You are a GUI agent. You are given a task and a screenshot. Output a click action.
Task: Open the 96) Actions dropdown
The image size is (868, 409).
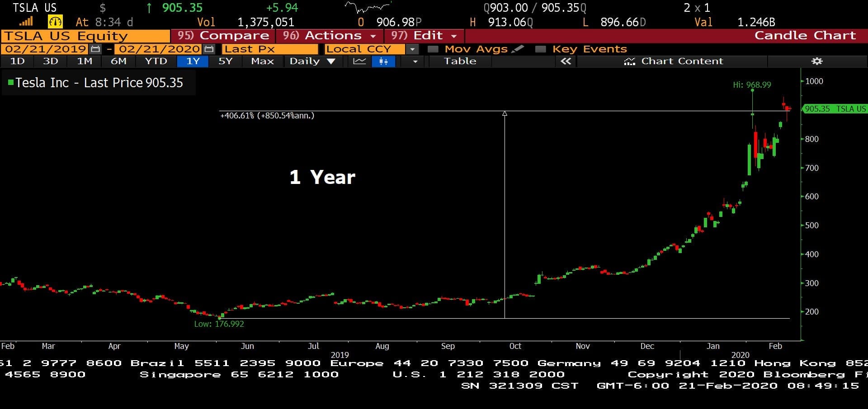(x=330, y=36)
